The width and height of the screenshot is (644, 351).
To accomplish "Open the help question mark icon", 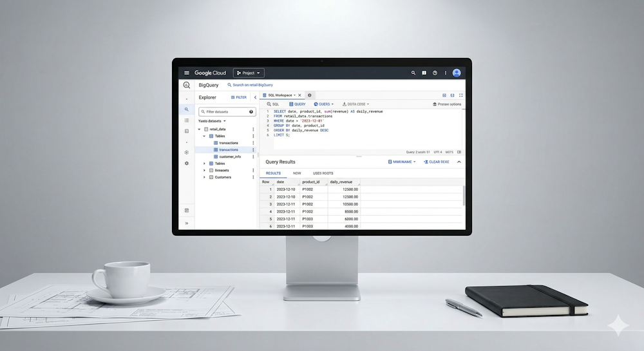I will click(x=435, y=73).
